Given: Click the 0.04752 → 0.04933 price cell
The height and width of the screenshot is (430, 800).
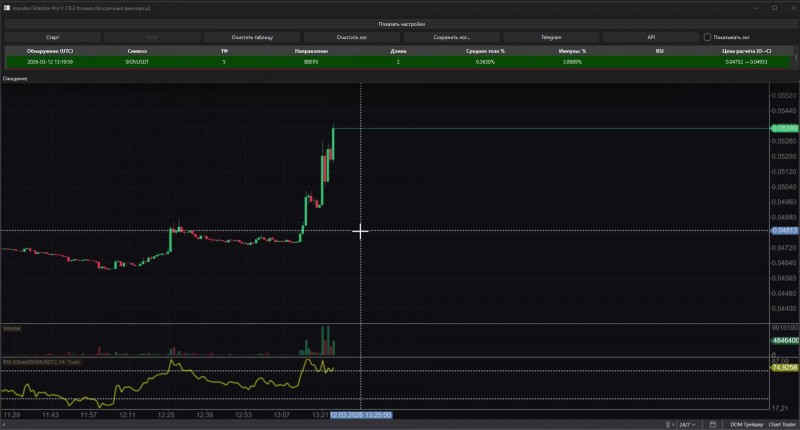Looking at the screenshot, I should pyautogui.click(x=747, y=62).
